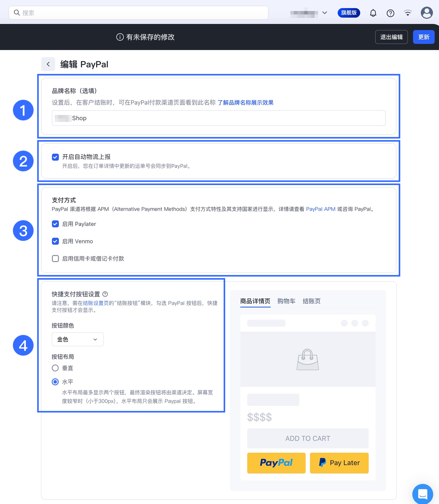Click the ADD TO CART preview button
The width and height of the screenshot is (439, 504).
tap(308, 438)
